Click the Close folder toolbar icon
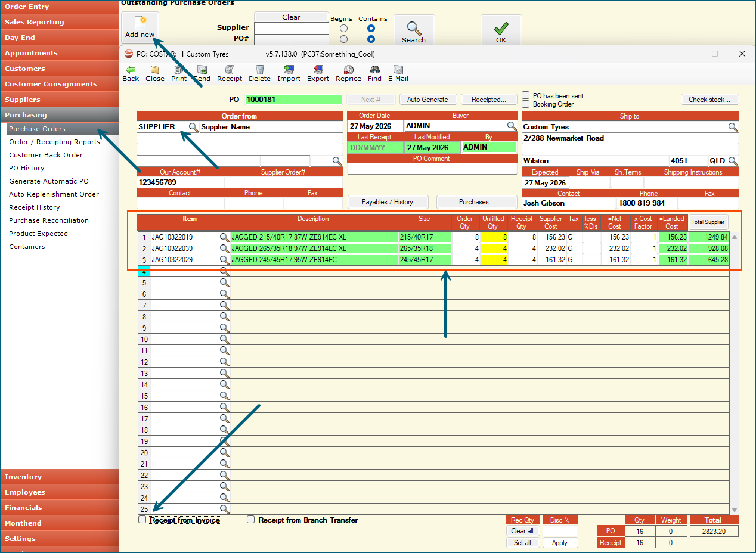The width and height of the screenshot is (756, 553). (155, 73)
